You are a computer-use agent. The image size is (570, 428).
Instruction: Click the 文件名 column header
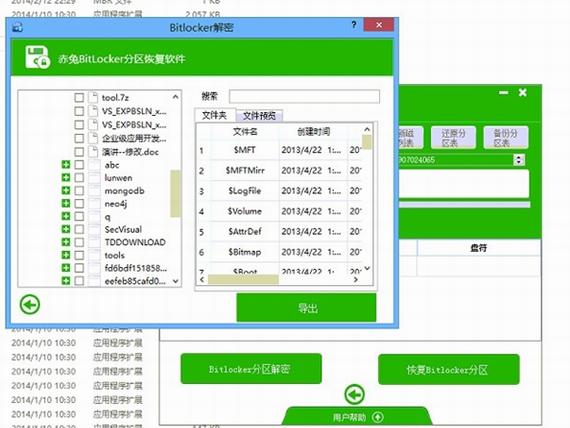[x=245, y=131]
